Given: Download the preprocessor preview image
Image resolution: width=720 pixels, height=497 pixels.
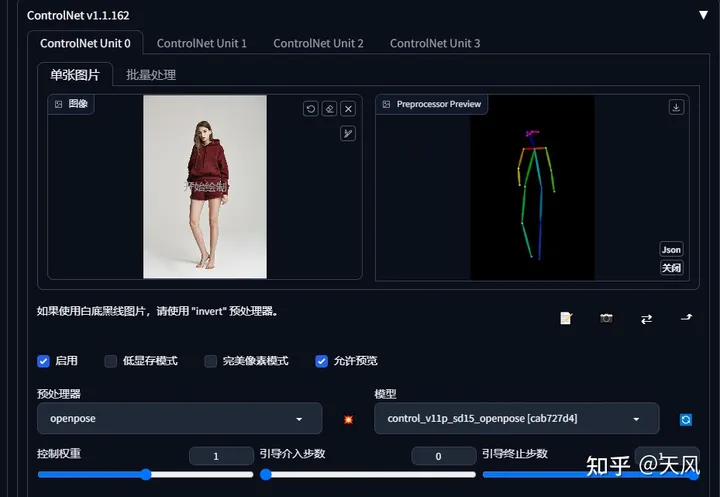Looking at the screenshot, I should pyautogui.click(x=676, y=107).
